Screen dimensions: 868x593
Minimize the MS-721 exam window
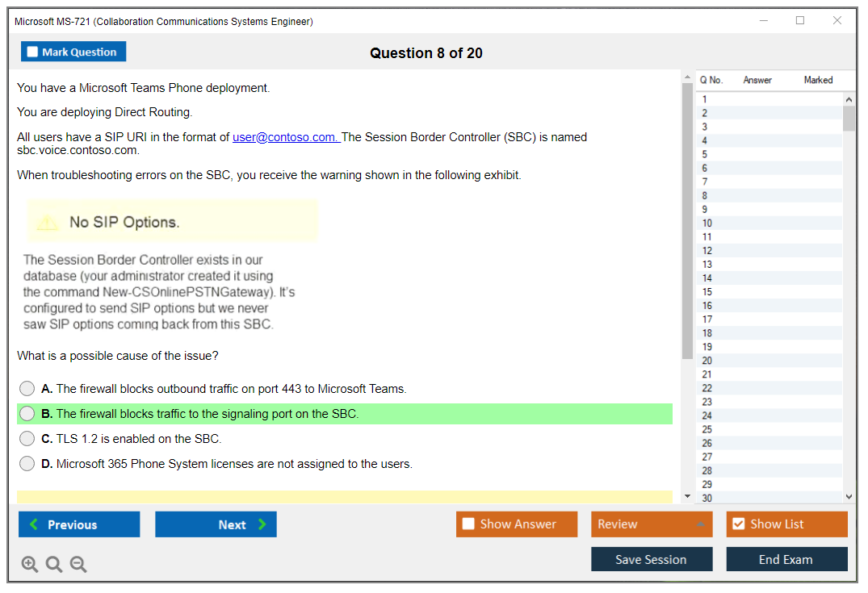[x=763, y=20]
